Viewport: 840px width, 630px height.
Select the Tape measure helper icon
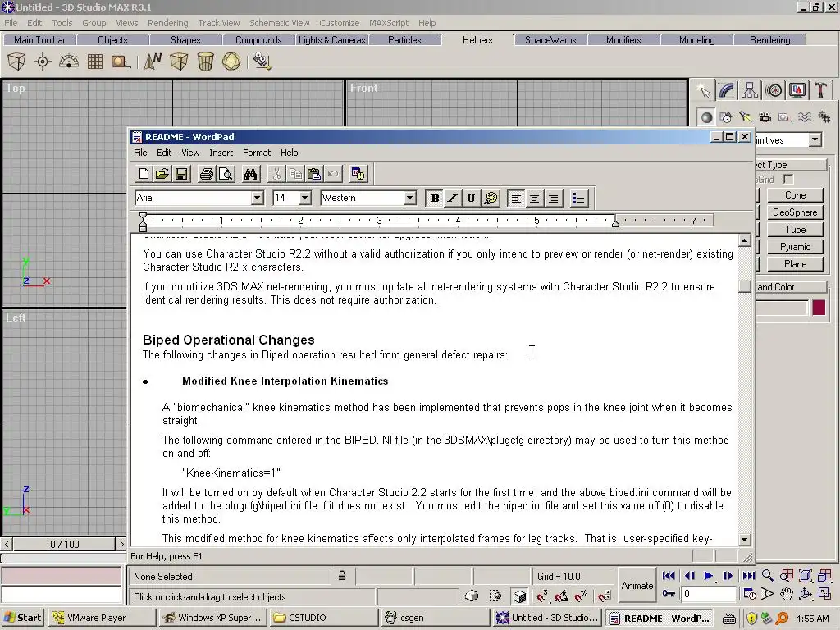tap(120, 62)
